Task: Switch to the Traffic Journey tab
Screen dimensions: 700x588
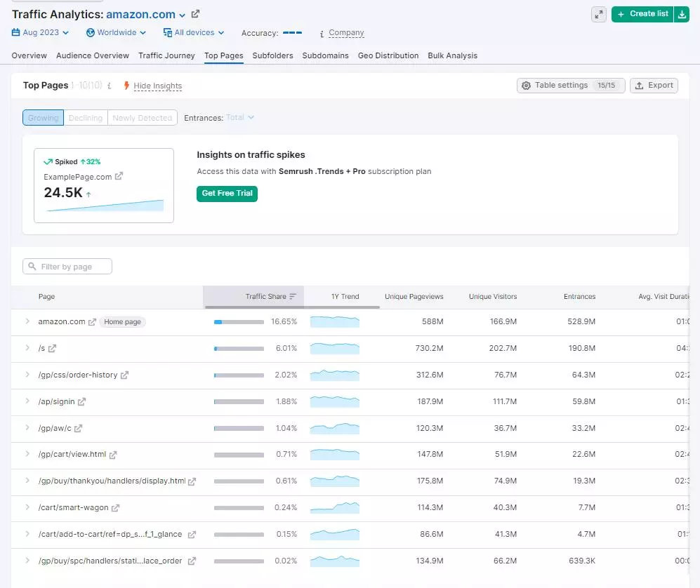Action: point(166,55)
